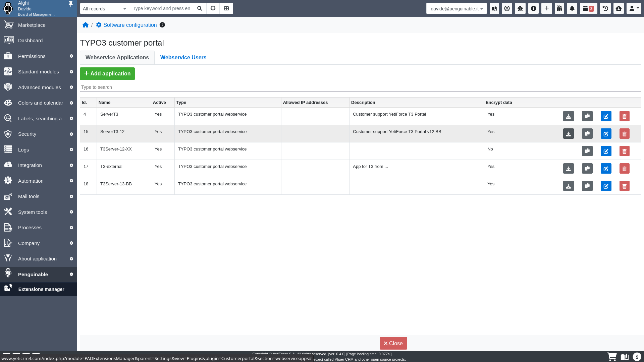
Task: Open the notifications bell icon
Action: pyautogui.click(x=572, y=8)
